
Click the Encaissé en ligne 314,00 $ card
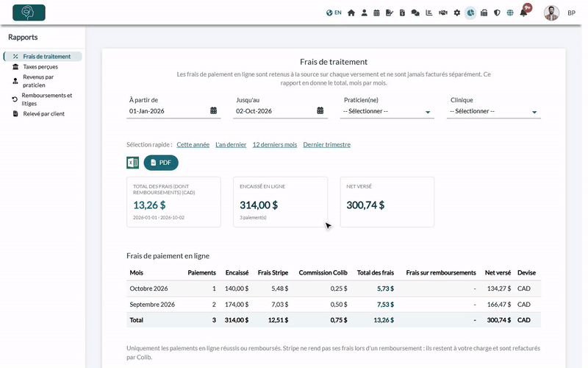[280, 202]
